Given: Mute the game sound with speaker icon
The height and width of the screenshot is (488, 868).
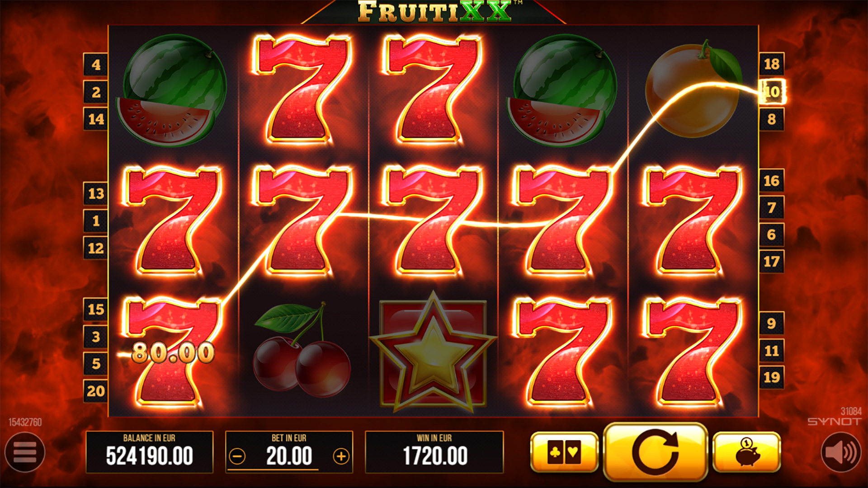Looking at the screenshot, I should coord(841,452).
